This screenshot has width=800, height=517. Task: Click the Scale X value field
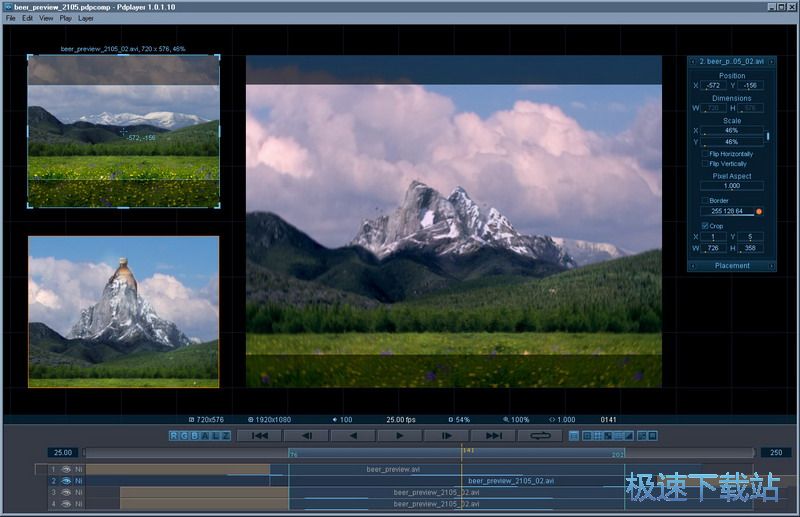tap(731, 130)
